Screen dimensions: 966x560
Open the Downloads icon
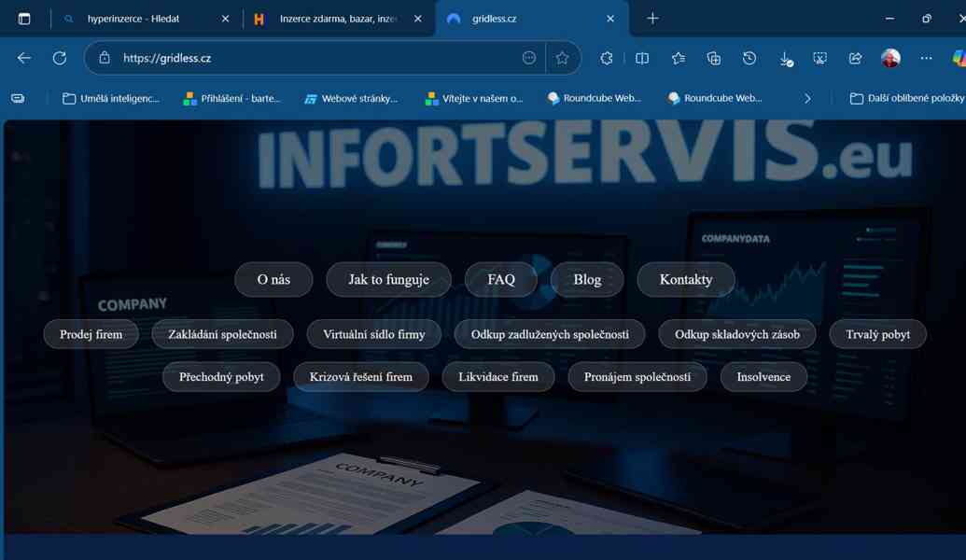pos(785,58)
